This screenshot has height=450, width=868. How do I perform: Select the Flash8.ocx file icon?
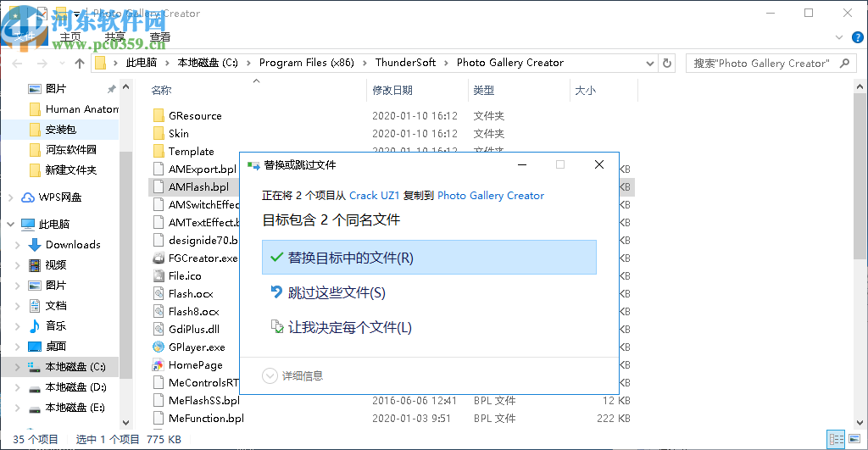[159, 311]
